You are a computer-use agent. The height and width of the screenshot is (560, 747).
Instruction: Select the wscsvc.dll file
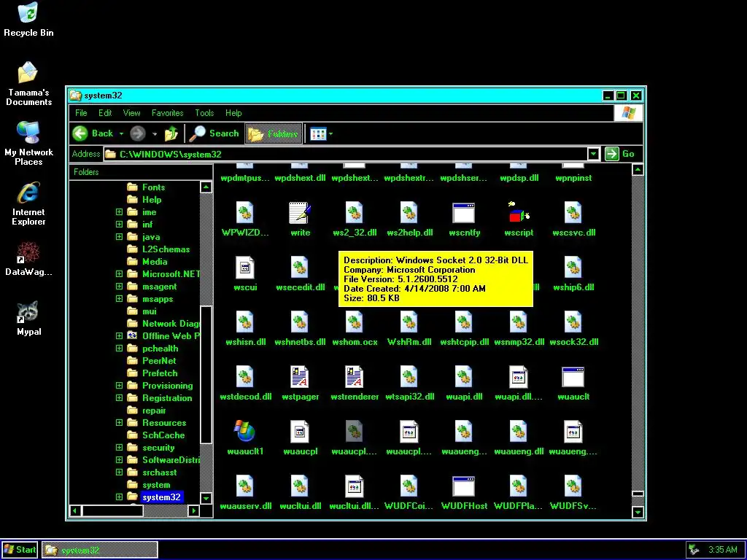pos(573,213)
